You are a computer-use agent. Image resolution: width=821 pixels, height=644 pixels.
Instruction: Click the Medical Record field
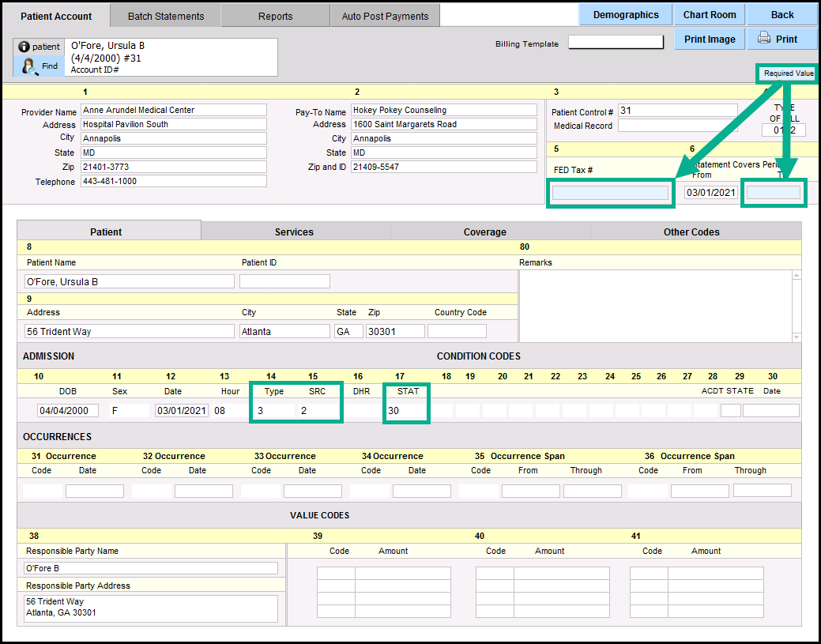tap(677, 126)
